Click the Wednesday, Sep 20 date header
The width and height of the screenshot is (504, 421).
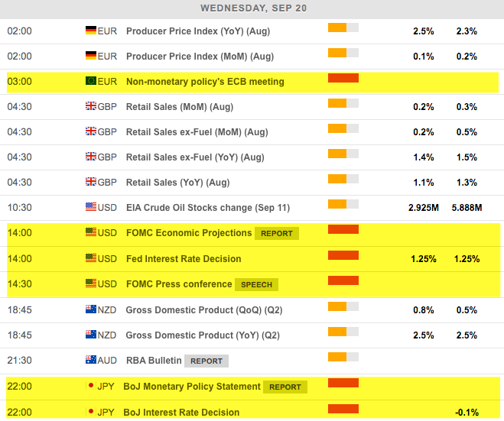click(252, 8)
